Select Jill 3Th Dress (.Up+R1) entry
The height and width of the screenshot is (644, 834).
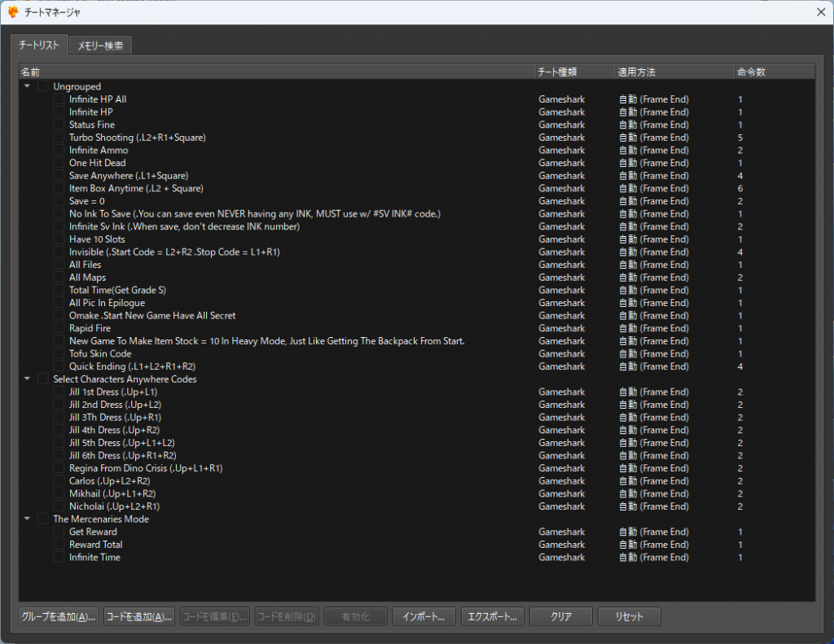point(416,418)
